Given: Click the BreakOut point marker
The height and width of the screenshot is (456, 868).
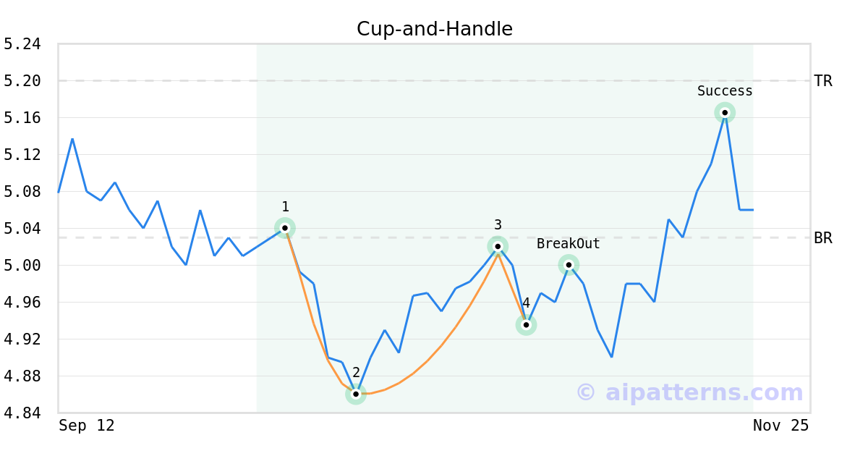Looking at the screenshot, I should point(569,265).
